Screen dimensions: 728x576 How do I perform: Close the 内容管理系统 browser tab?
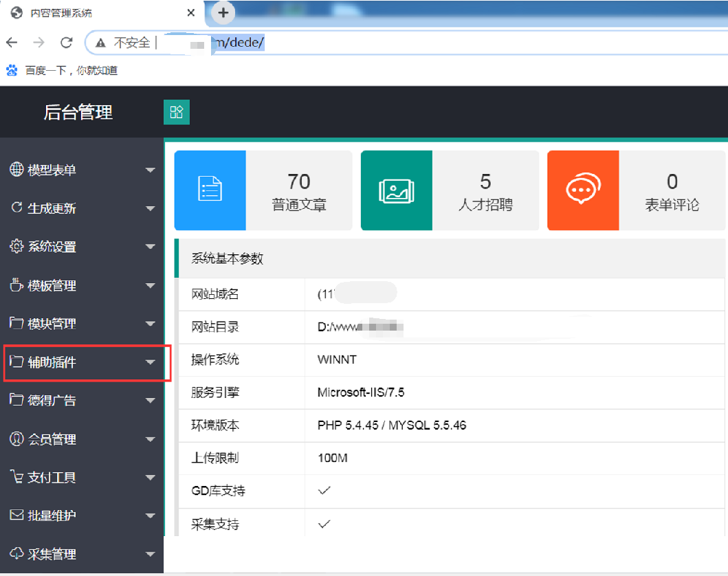(x=191, y=13)
